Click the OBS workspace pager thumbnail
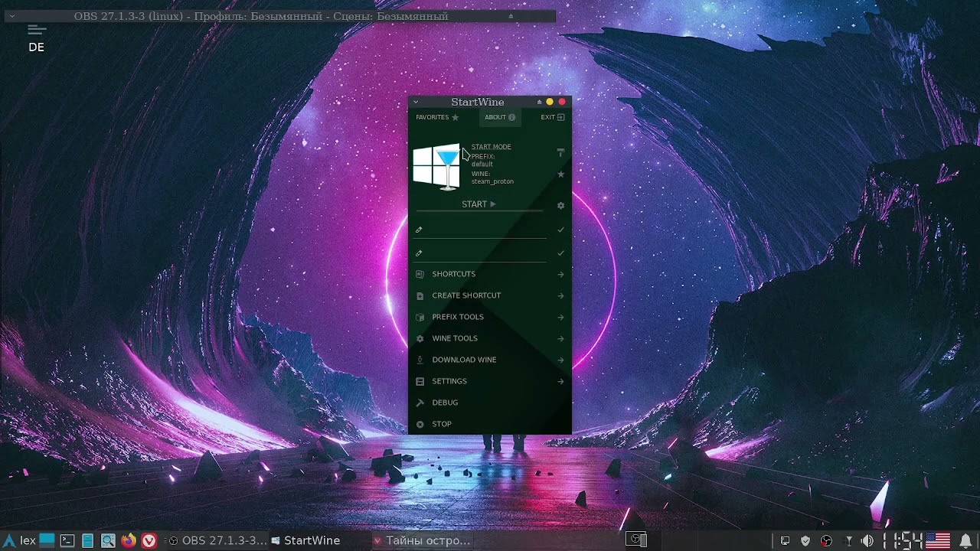The image size is (980, 551). click(636, 540)
